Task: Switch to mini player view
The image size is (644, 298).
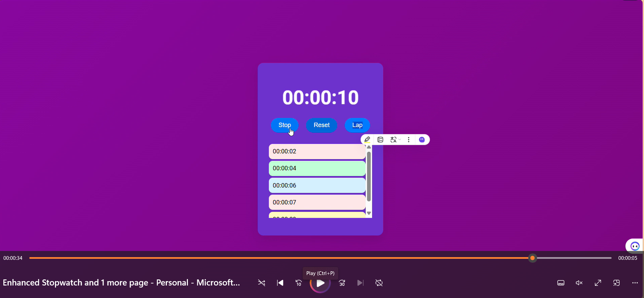Action: [616, 283]
